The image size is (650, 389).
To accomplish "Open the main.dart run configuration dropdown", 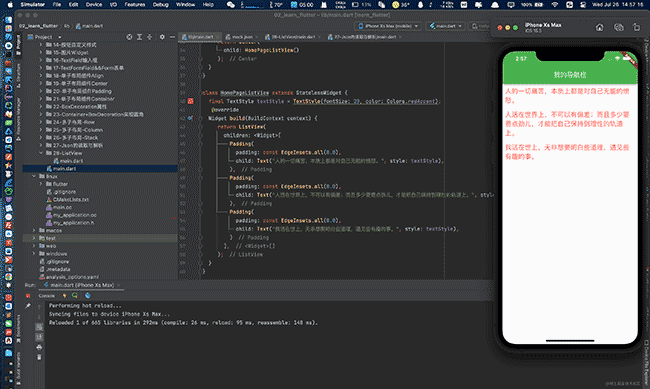I will [446, 26].
